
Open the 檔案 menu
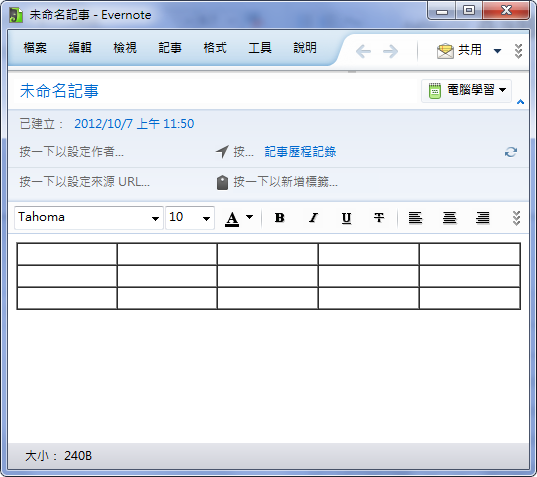35,48
